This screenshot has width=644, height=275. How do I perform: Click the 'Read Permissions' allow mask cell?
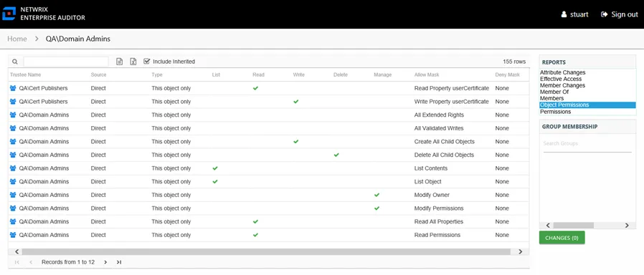coord(437,235)
